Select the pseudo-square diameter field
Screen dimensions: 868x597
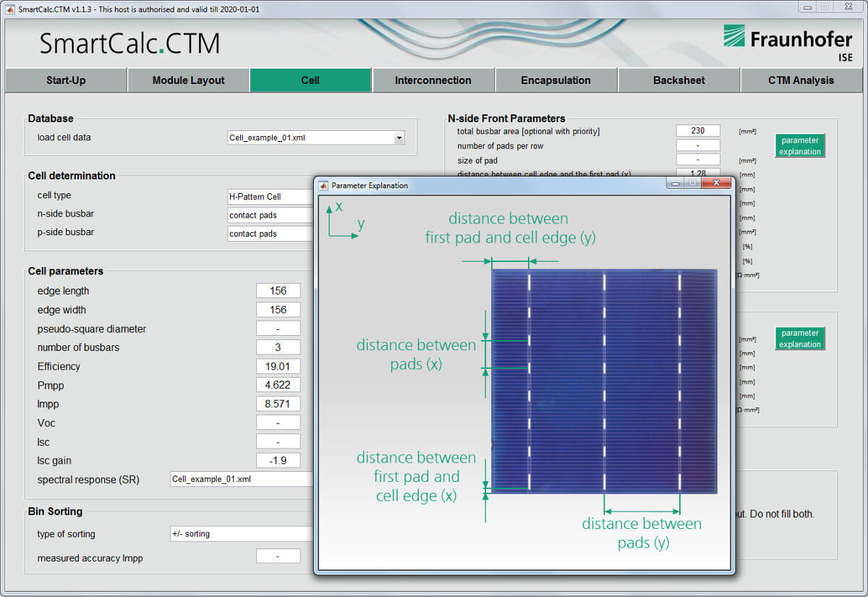pos(278,329)
